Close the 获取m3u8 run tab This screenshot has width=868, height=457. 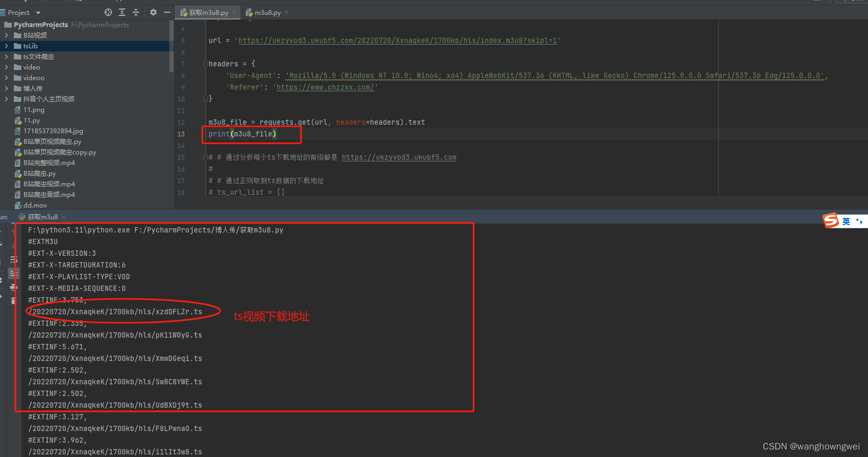click(64, 217)
